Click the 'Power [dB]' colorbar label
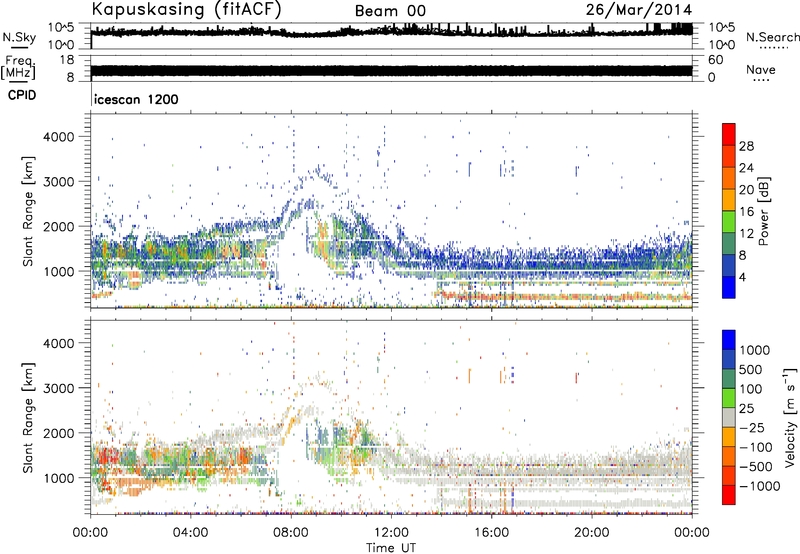 [763, 211]
